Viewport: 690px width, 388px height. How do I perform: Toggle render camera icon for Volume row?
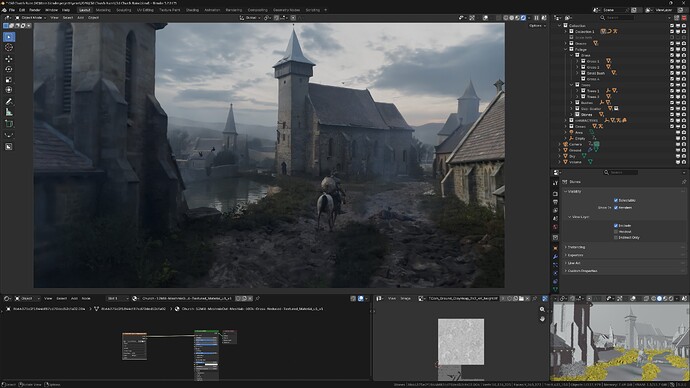point(684,162)
